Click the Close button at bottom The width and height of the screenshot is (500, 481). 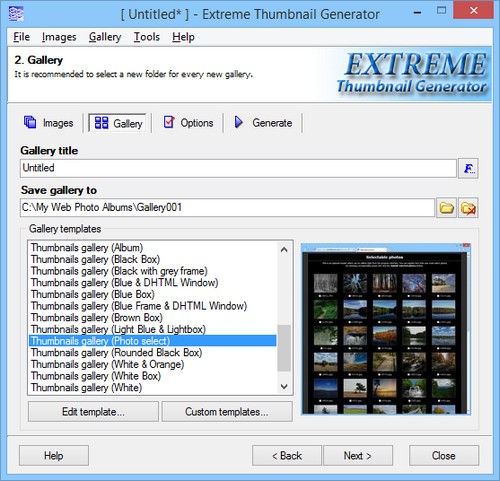pos(444,455)
